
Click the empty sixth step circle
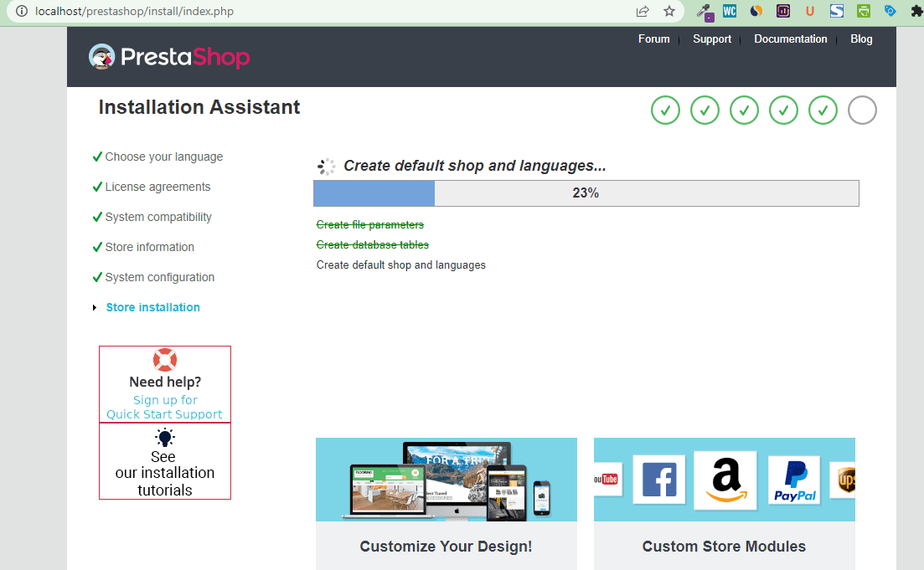tap(862, 110)
